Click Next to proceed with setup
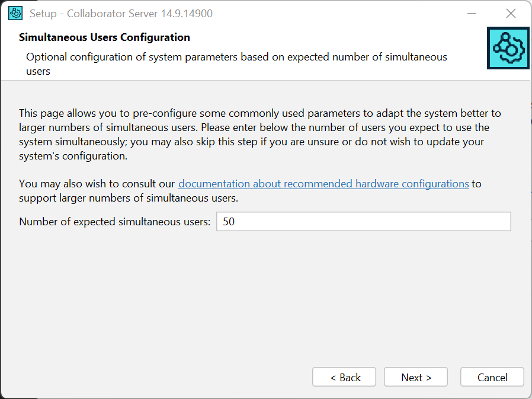Viewport: 532px width, 399px height. [415, 376]
